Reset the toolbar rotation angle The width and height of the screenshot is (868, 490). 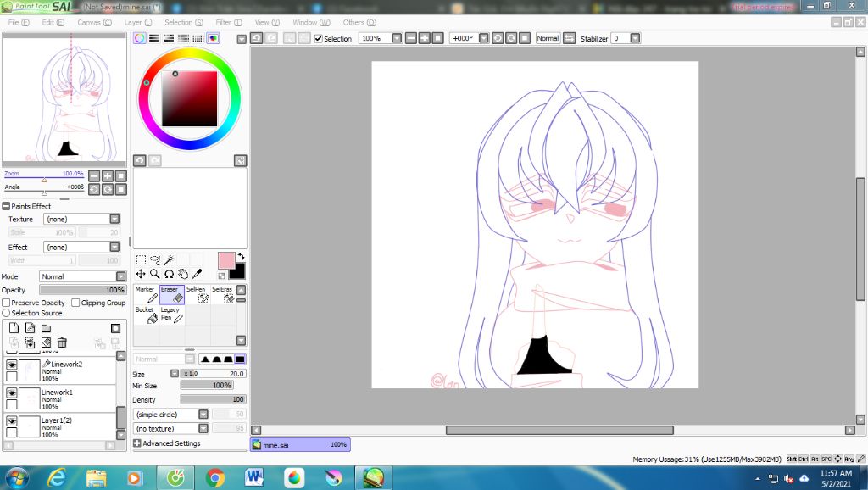pos(524,38)
